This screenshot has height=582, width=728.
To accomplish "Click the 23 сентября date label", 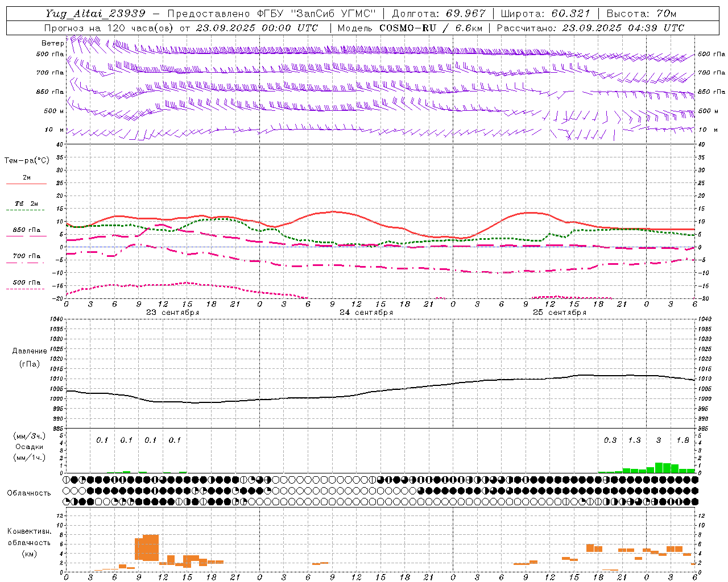I will click(173, 313).
